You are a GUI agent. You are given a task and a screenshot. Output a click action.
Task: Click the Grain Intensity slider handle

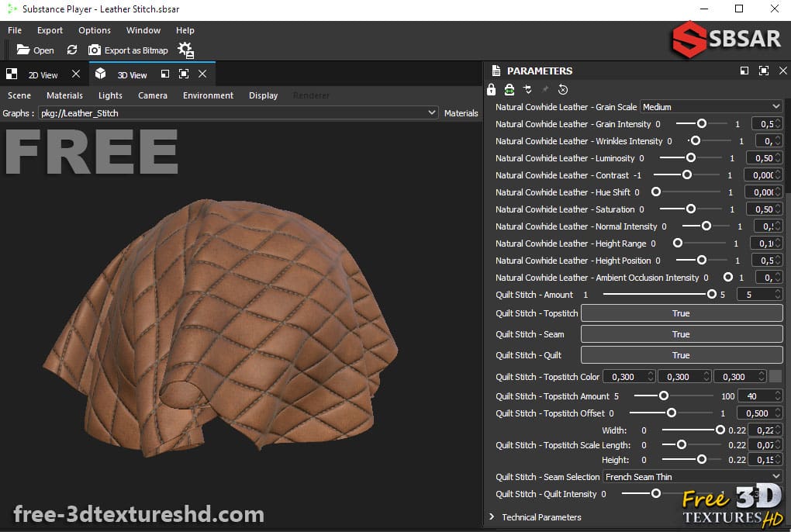[701, 123]
